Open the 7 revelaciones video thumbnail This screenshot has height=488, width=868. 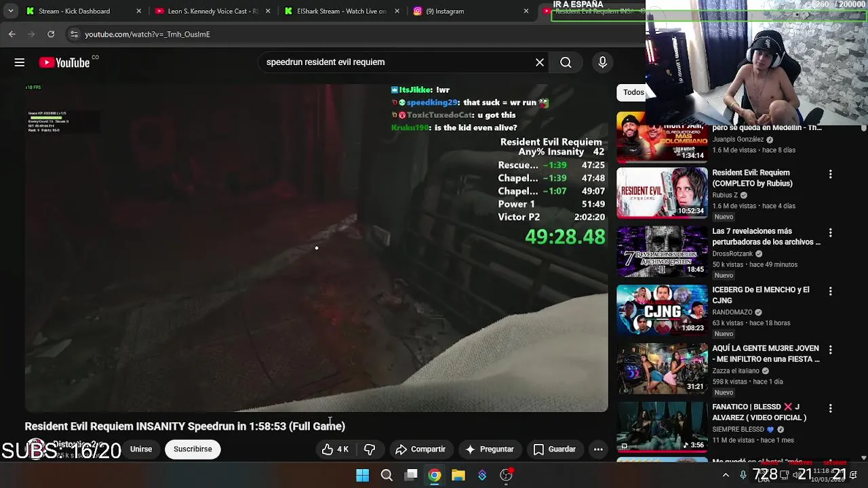pos(662,251)
